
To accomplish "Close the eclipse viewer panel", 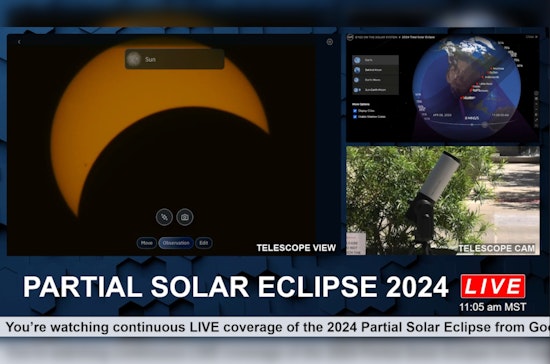I will (532, 36).
